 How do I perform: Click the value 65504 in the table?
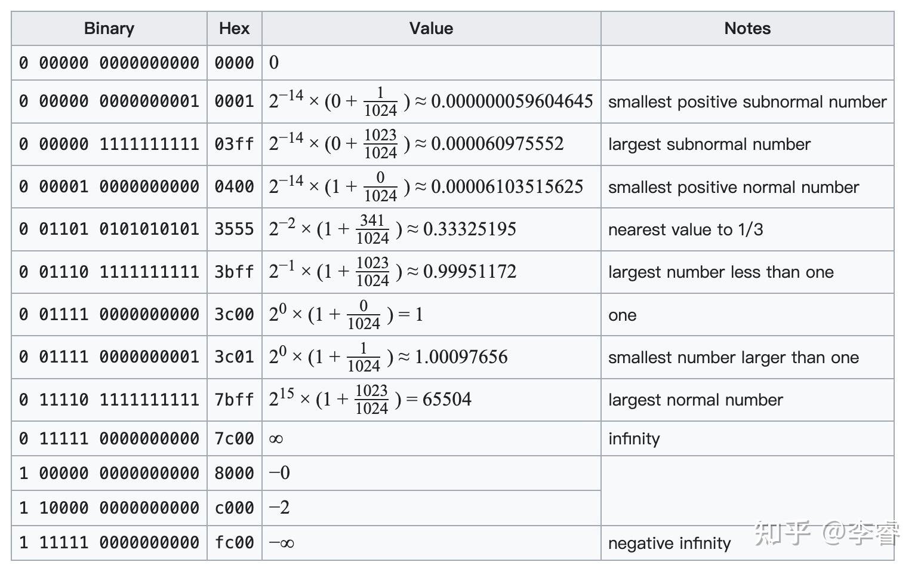click(446, 399)
